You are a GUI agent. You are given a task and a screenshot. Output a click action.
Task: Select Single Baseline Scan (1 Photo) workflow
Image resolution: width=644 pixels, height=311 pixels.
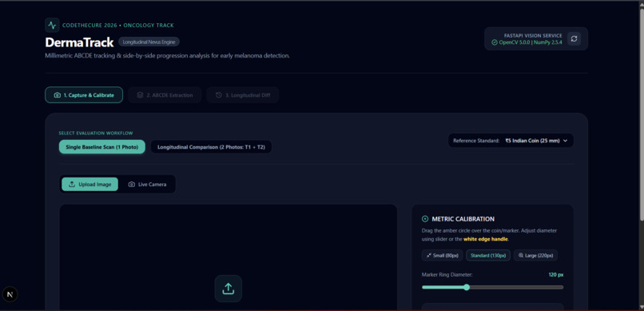(x=101, y=146)
